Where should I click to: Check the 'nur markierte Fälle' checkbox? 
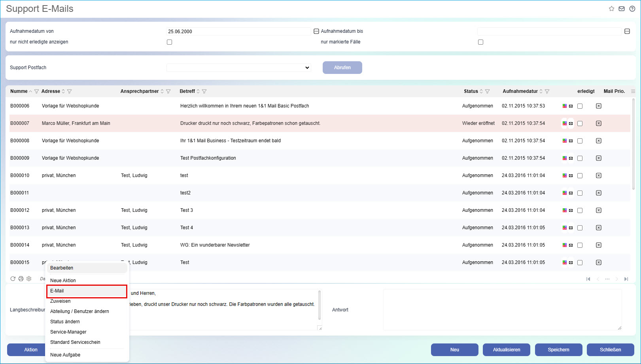[480, 42]
